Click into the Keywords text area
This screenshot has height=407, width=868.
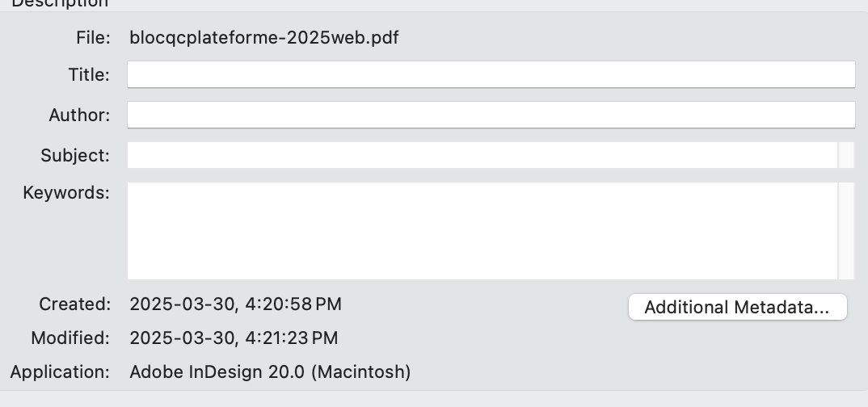pos(482,231)
